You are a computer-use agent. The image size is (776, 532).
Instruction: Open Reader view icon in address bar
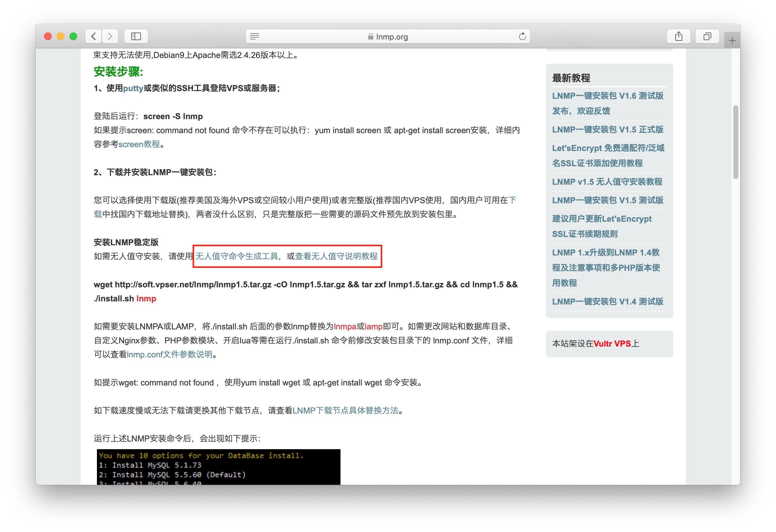coord(255,36)
